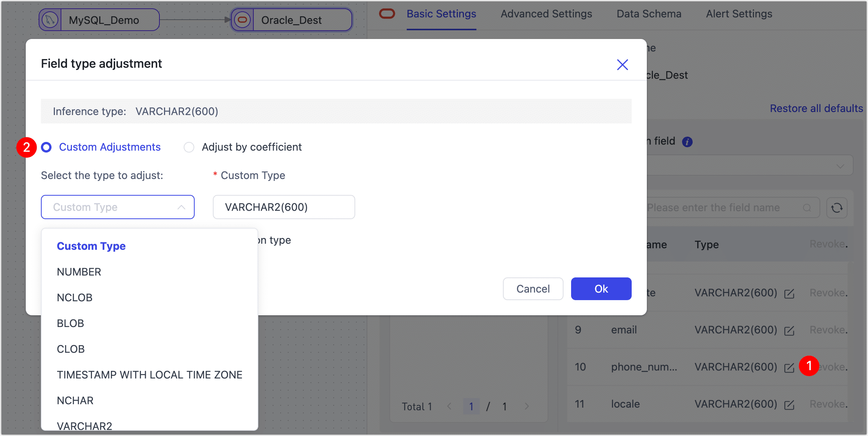This screenshot has height=436, width=868.
Task: Close the Field type adjustment dialog
Action: click(622, 65)
